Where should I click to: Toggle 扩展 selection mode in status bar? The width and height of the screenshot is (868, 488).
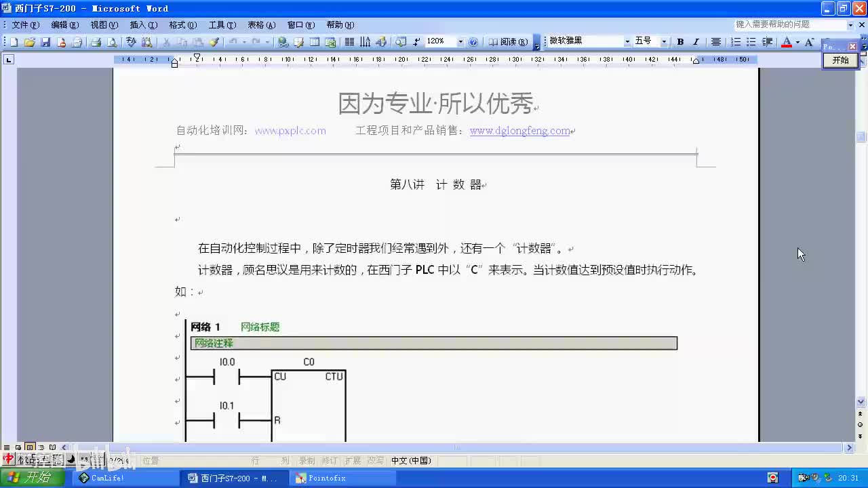(352, 461)
